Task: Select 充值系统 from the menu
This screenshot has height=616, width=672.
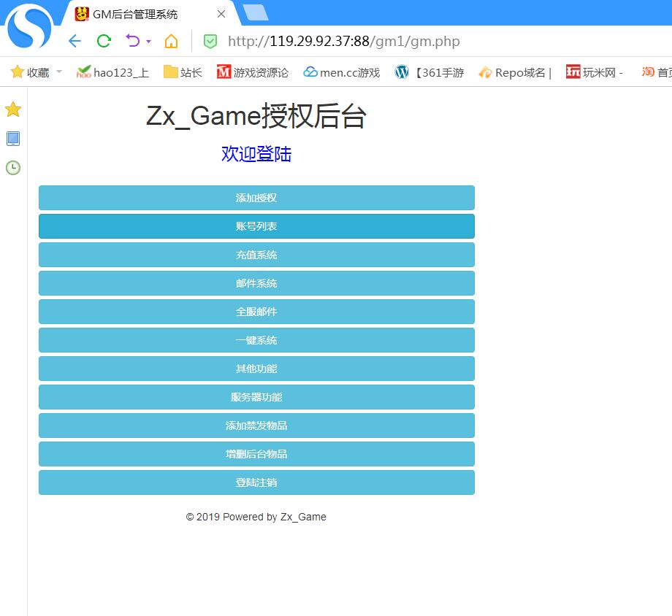Action: click(256, 255)
